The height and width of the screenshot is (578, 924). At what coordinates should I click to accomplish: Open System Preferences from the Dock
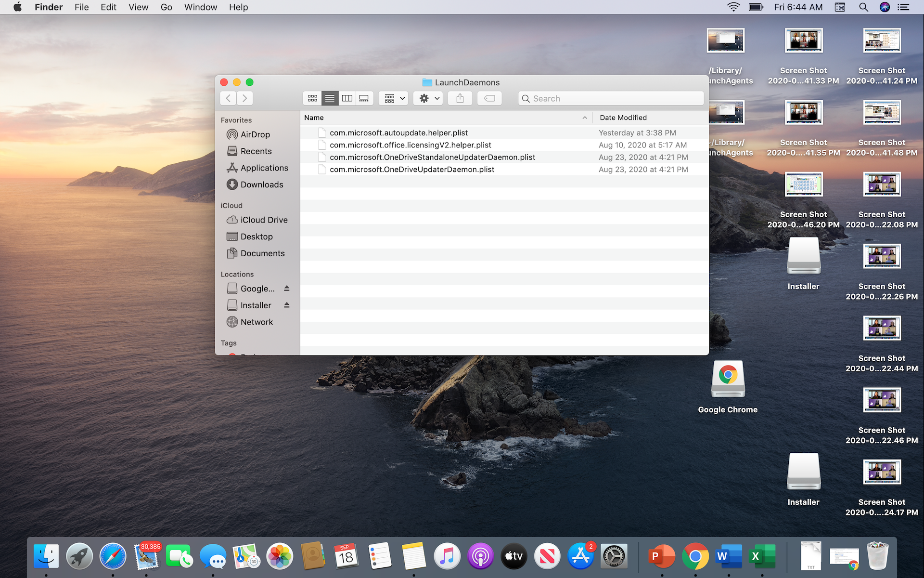tap(614, 557)
